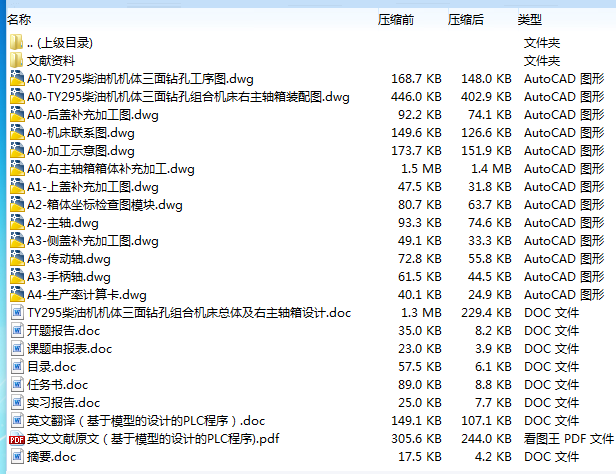Click the 24.9 KB compressed size cell
This screenshot has width=616, height=474.
pyautogui.click(x=490, y=295)
